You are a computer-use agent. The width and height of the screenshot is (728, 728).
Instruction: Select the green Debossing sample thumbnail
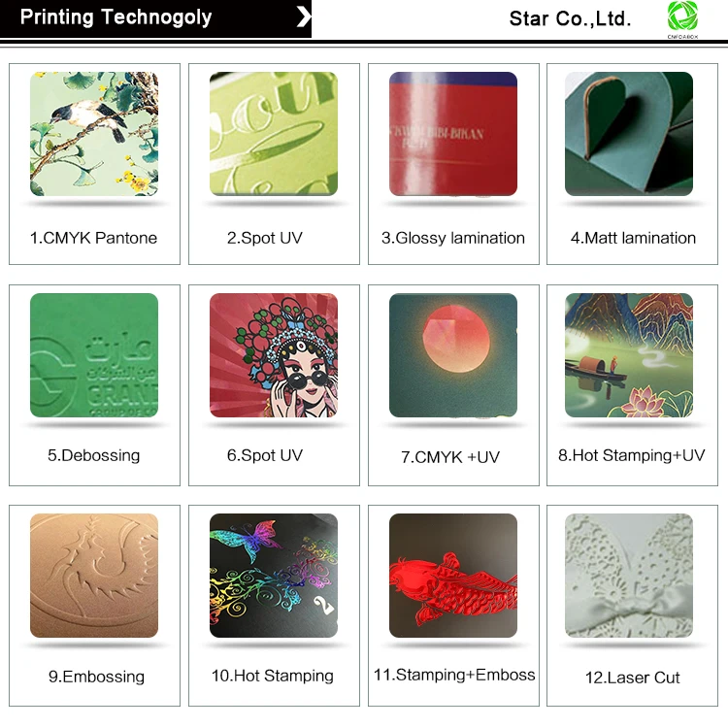[94, 355]
